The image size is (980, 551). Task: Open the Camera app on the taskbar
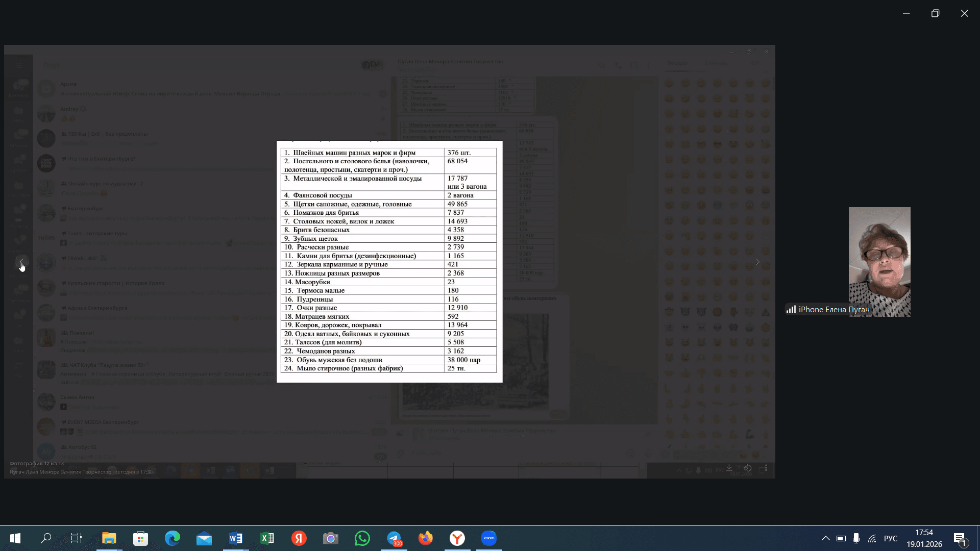pyautogui.click(x=331, y=538)
